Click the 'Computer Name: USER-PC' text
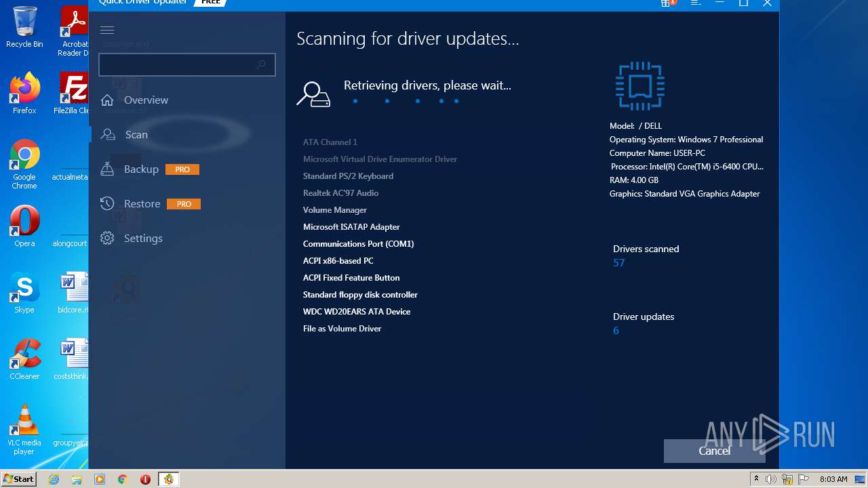Viewport: 868px width, 488px height. pos(657,153)
